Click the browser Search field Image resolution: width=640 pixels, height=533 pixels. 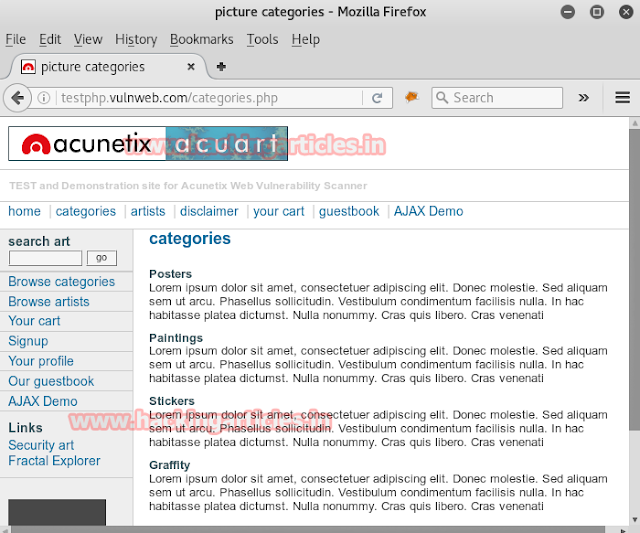point(497,98)
